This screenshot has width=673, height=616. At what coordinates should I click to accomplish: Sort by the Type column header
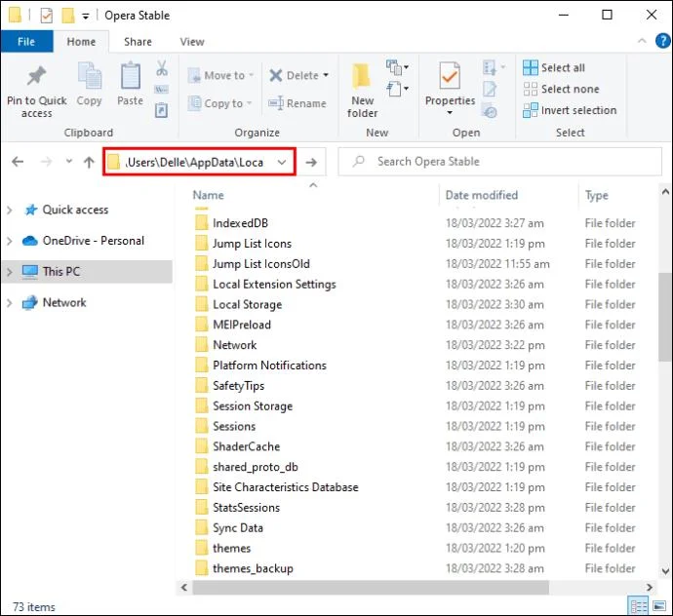[x=597, y=195]
